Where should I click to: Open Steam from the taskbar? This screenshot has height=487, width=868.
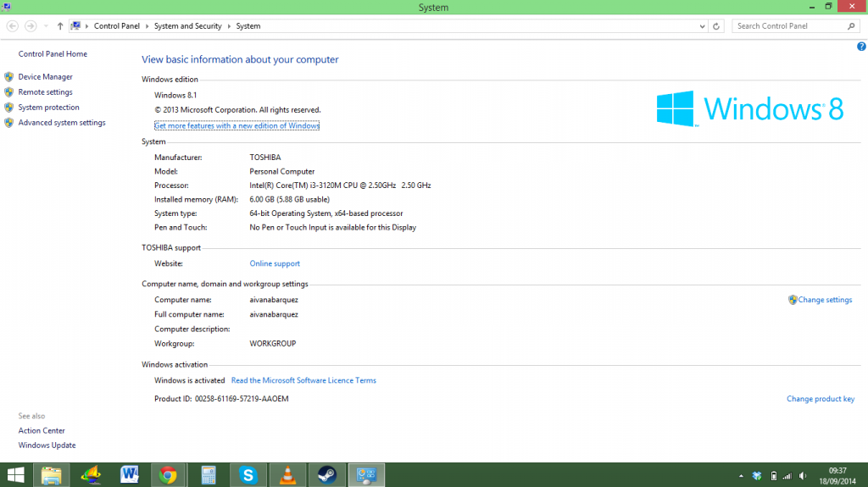[x=327, y=475]
